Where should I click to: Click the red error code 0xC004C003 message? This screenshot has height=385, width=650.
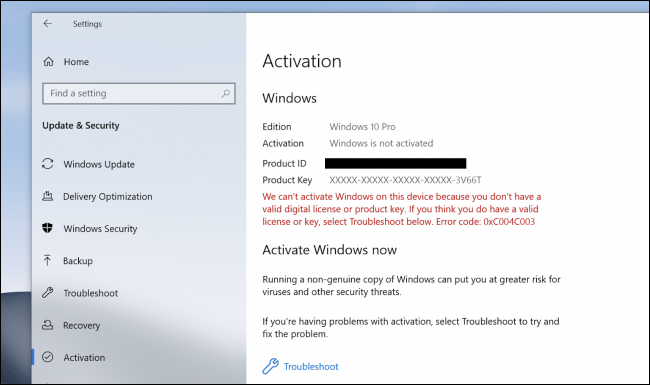click(402, 209)
